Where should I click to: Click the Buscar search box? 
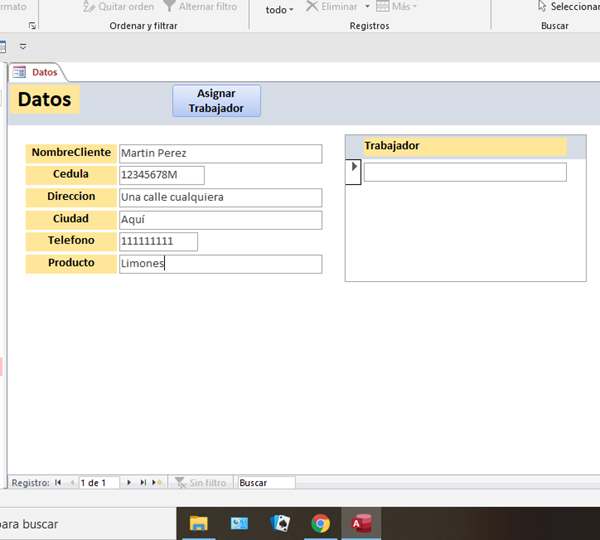click(x=265, y=483)
